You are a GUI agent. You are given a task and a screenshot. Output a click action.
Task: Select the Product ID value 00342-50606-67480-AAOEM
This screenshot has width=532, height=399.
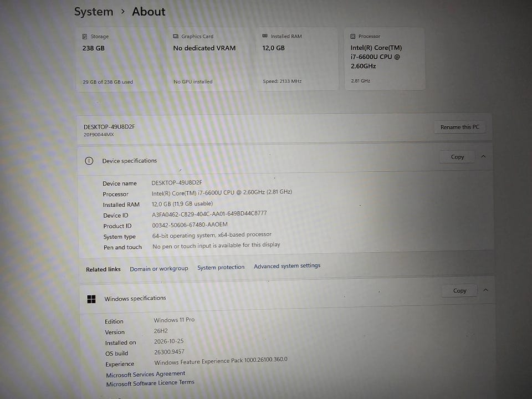click(190, 225)
